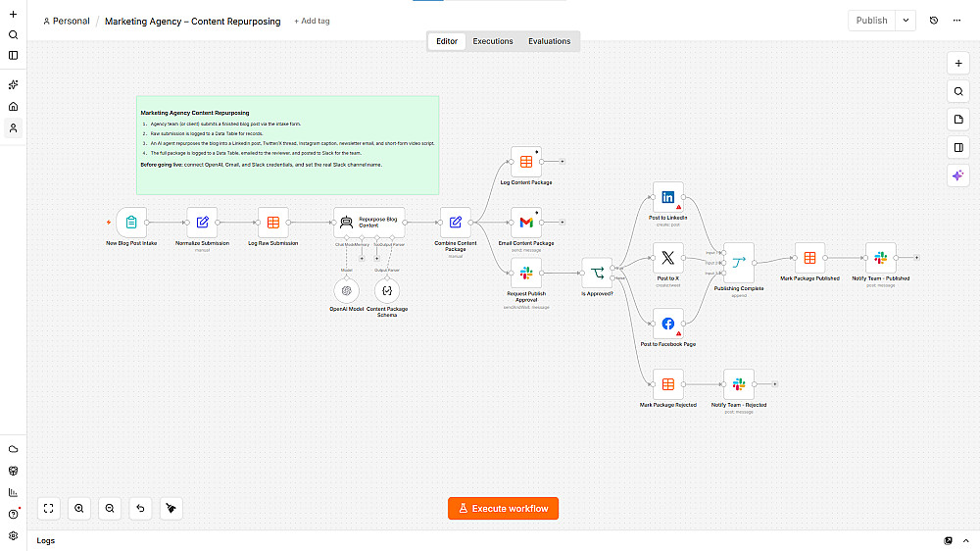The image size is (980, 551).
Task: Select the Post to X node
Action: 667,258
